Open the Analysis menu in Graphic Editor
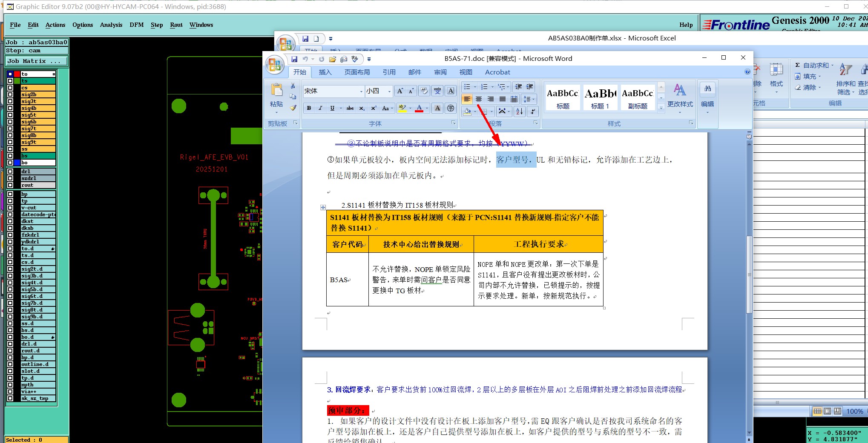This screenshot has width=868, height=443. click(x=111, y=25)
